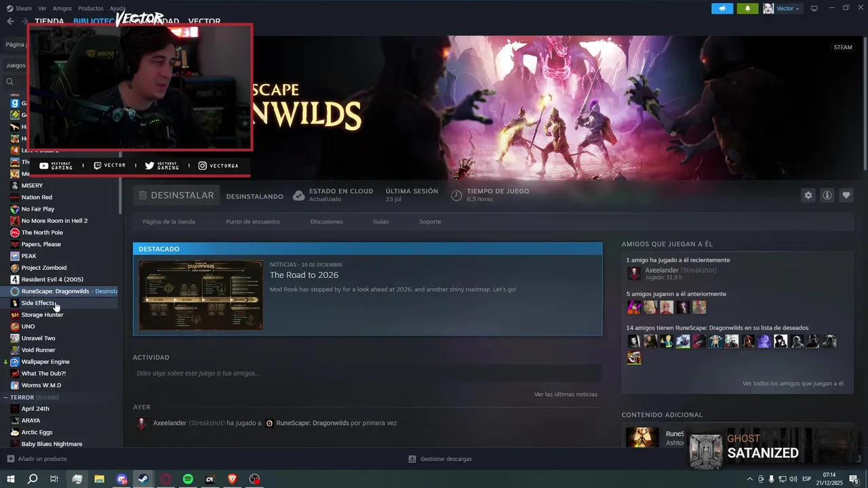Open the Discusiones tab
The width and height of the screenshot is (868, 488).
tap(326, 222)
